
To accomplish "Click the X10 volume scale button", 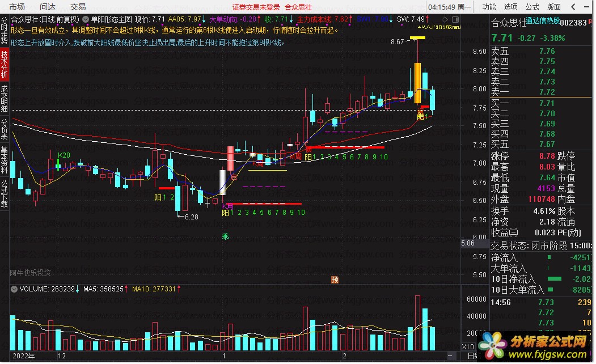I will coord(468,346).
